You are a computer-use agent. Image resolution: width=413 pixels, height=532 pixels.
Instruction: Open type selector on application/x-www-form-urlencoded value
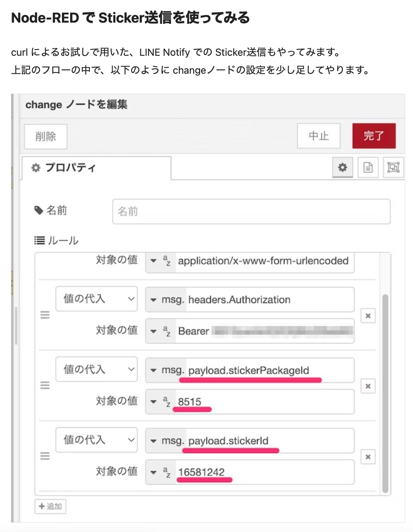pyautogui.click(x=154, y=261)
